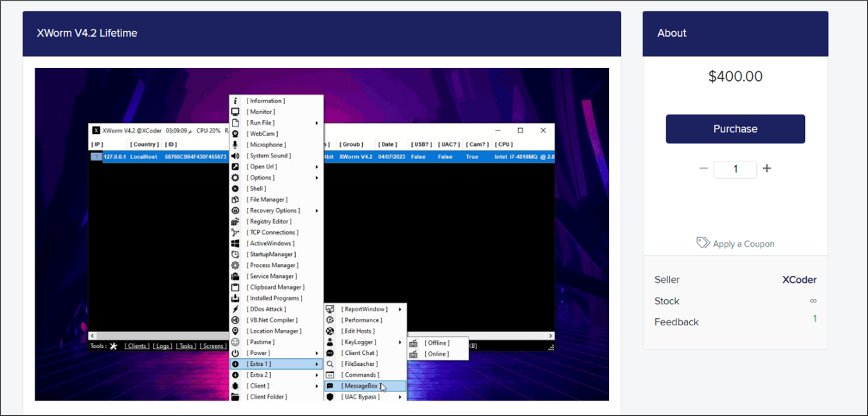Select the KeyLogger person icon in the submenu
Viewport: 868px width, 416px height.
pos(330,341)
